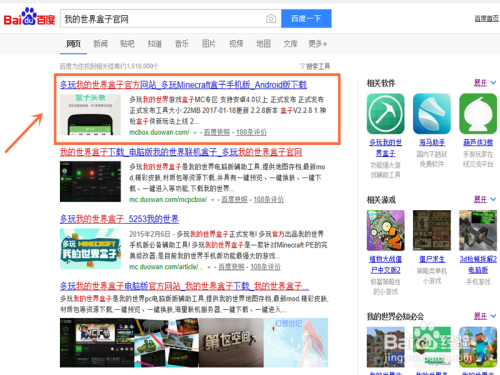Open the 多玩我的世界盒子 software link
500x375 pixels.
point(386,148)
